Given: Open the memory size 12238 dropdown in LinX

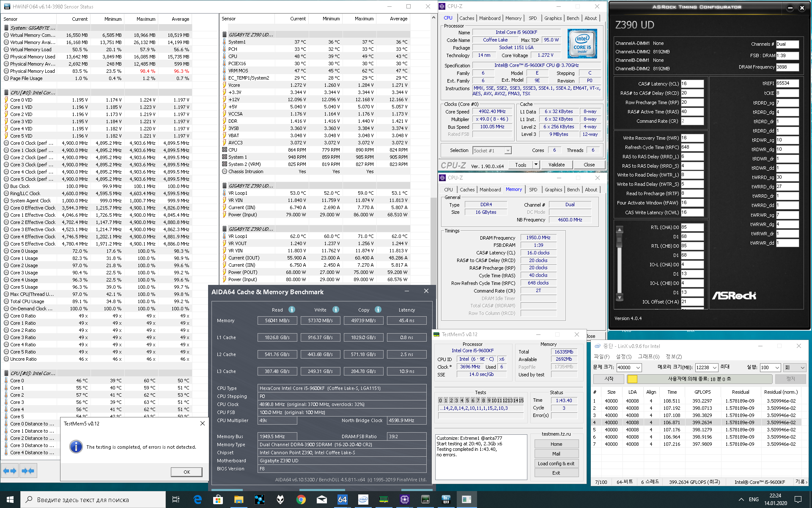Looking at the screenshot, I should [715, 367].
